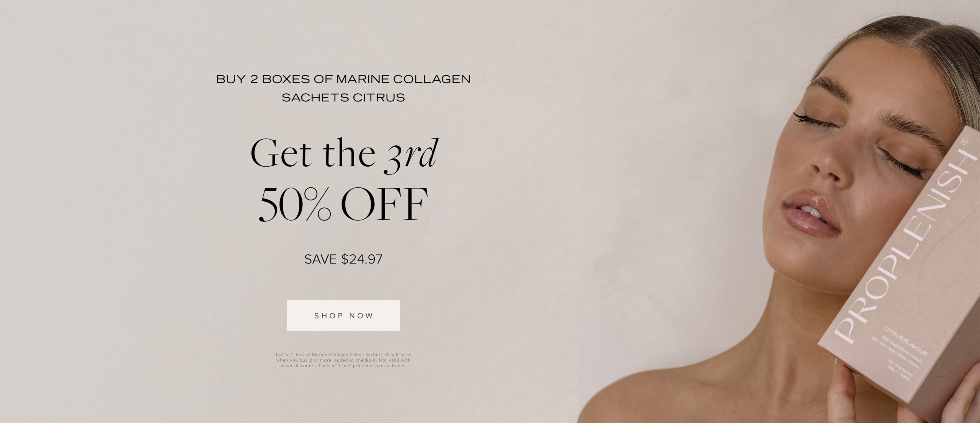Select the 'Sachets Citrus' subtitle line

[x=343, y=98]
